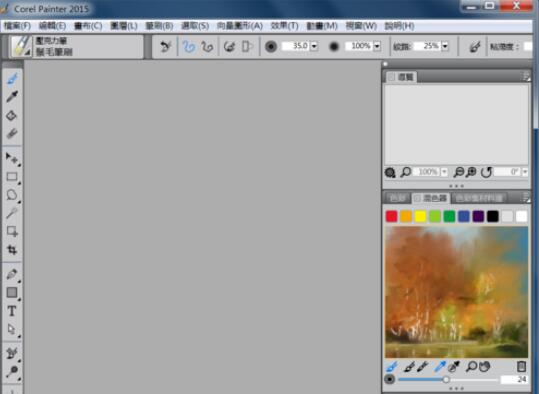Open the grain dropdown arrow next to 25%
Image resolution: width=539 pixels, height=394 pixels.
click(445, 46)
